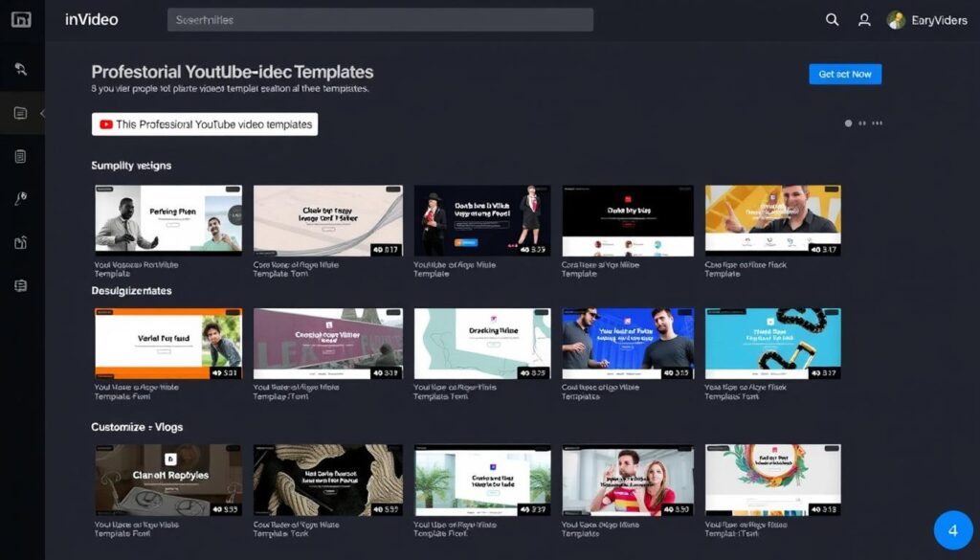
Task: Open the cyan template with black chain
Action: [773, 343]
